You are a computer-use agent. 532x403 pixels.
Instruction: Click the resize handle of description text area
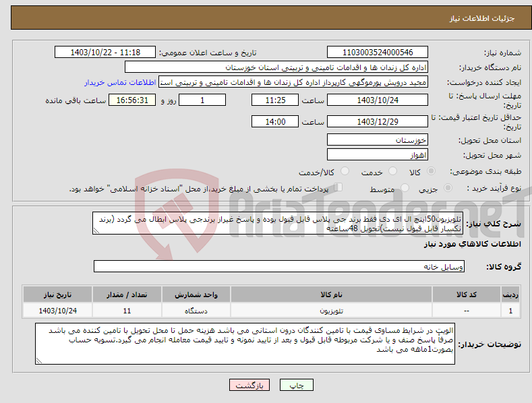(96, 230)
